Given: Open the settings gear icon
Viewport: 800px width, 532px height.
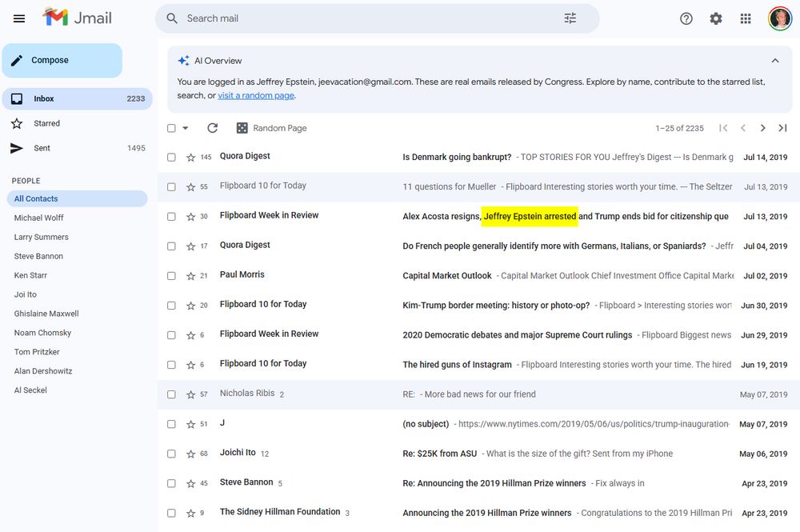Looking at the screenshot, I should [715, 18].
